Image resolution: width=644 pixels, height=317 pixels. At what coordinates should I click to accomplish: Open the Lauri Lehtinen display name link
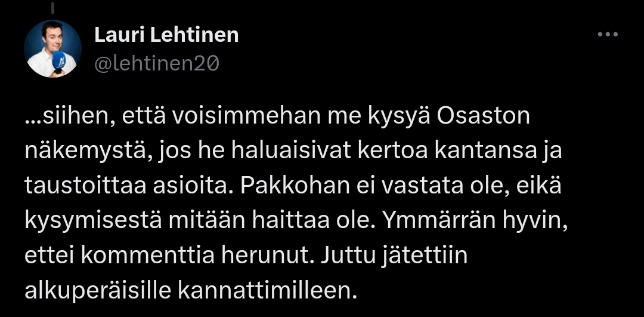point(166,35)
